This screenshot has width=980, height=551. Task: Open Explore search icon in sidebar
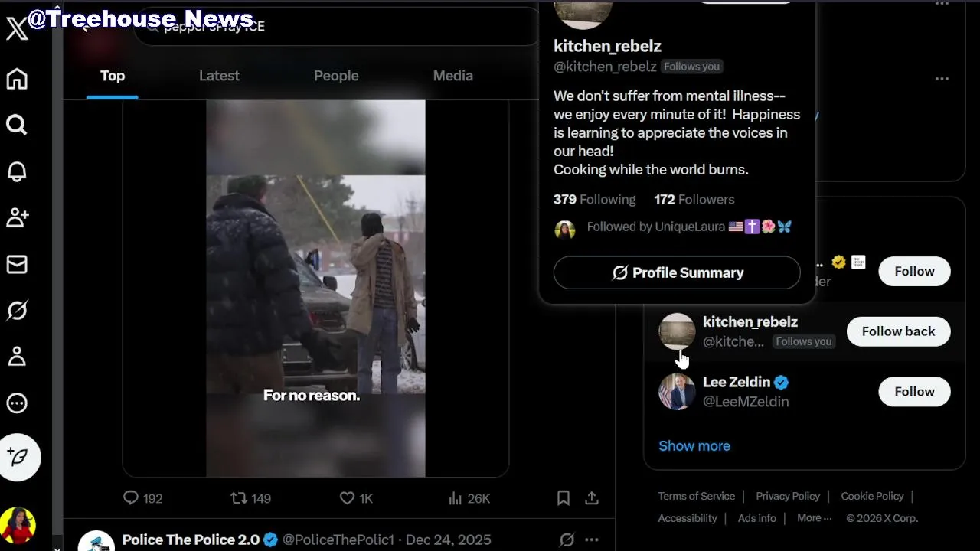pos(17,125)
